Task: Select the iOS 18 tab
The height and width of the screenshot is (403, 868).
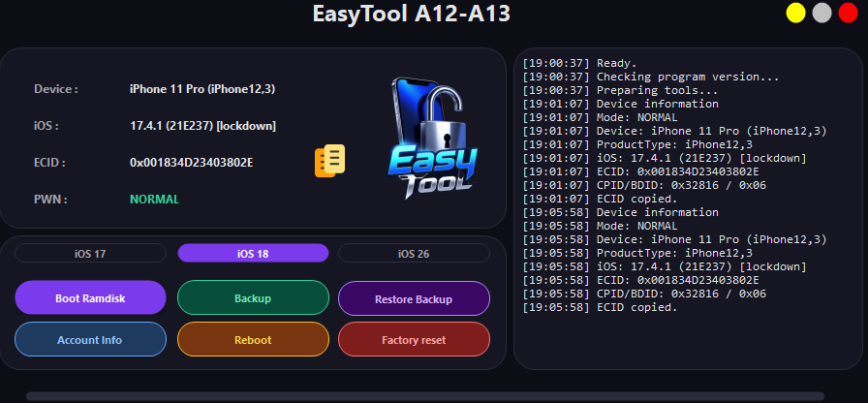Action: pos(253,254)
